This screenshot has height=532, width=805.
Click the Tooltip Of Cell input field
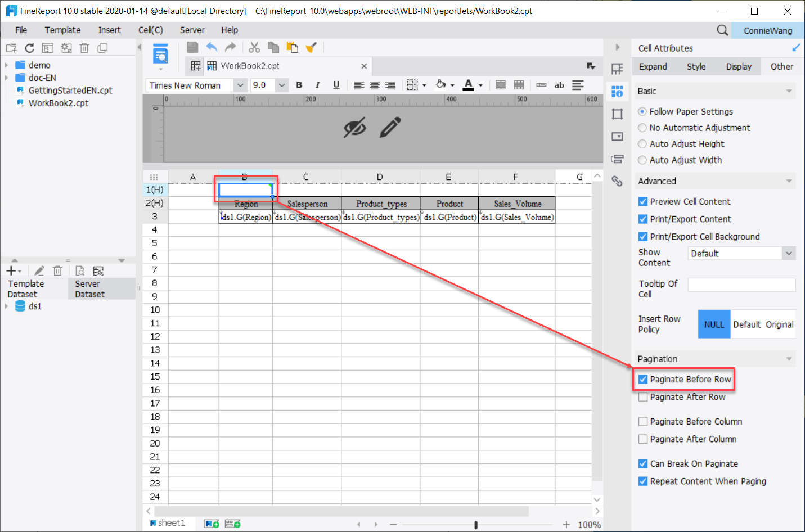point(741,284)
